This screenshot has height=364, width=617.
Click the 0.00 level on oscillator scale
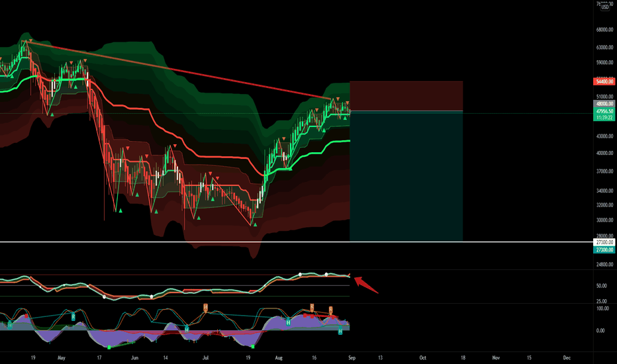coord(600,330)
